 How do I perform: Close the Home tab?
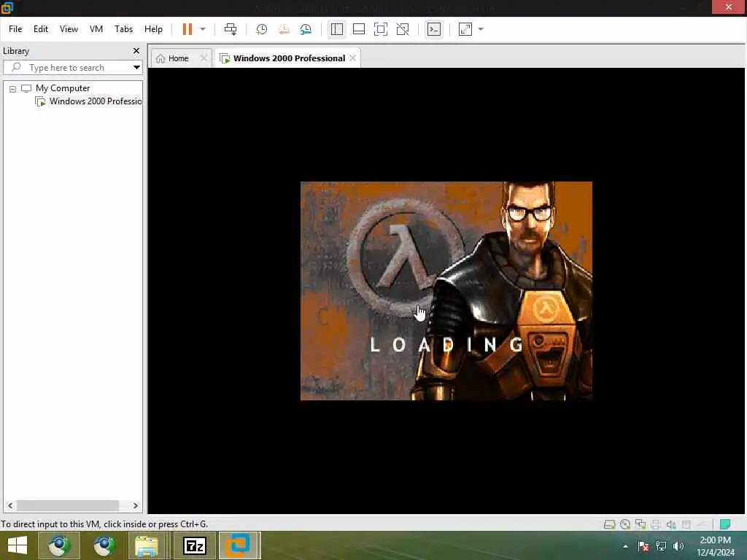204,58
